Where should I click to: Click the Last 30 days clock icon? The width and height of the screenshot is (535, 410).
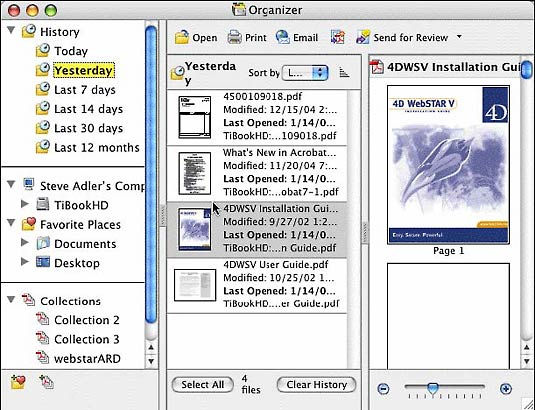[x=43, y=128]
